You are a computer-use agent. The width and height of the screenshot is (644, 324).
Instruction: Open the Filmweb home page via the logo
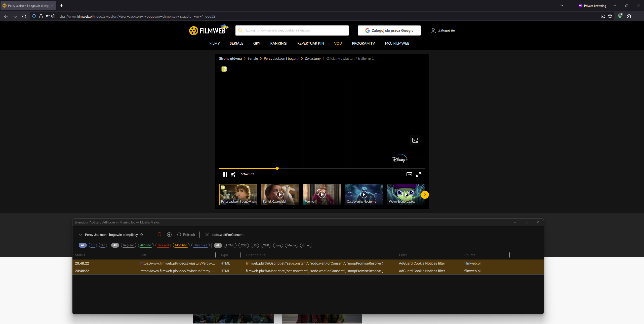208,30
